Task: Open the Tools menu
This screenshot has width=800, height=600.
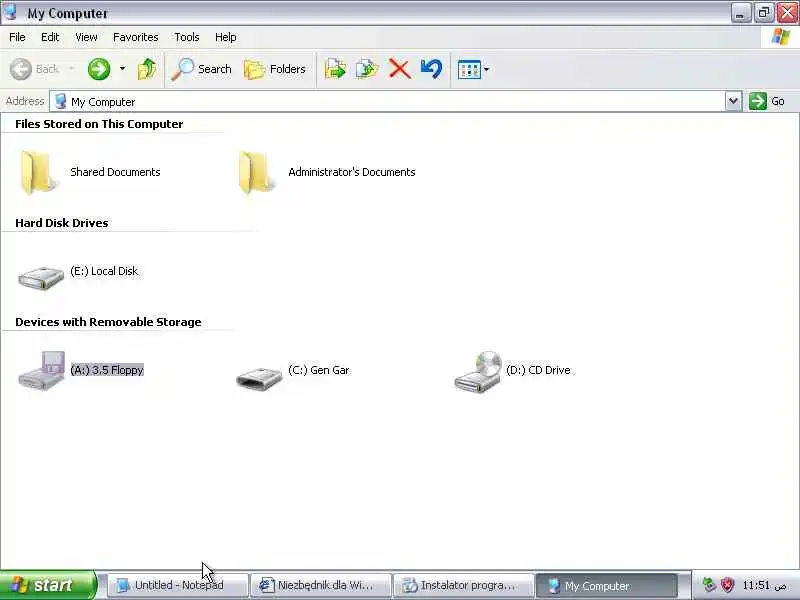Action: 187,37
